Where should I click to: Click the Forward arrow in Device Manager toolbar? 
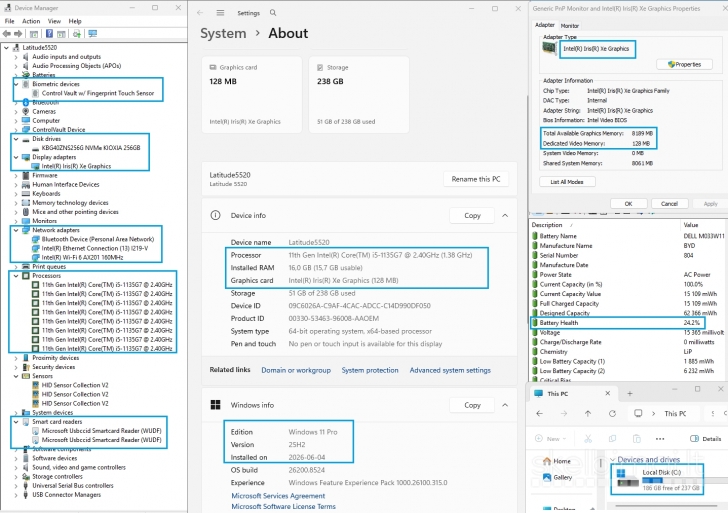[18, 33]
